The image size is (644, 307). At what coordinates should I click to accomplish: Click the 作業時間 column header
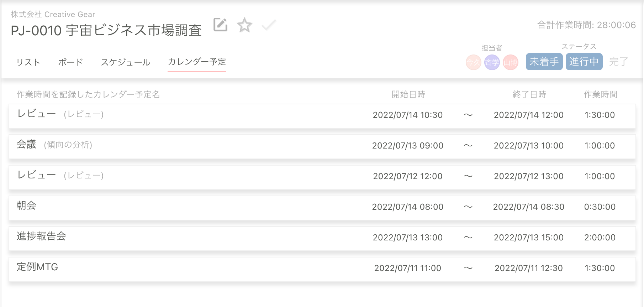pyautogui.click(x=600, y=94)
